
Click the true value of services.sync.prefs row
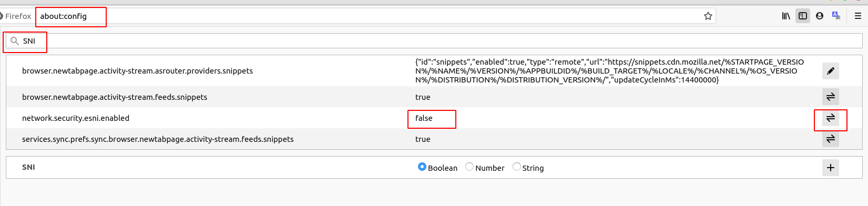(x=423, y=139)
